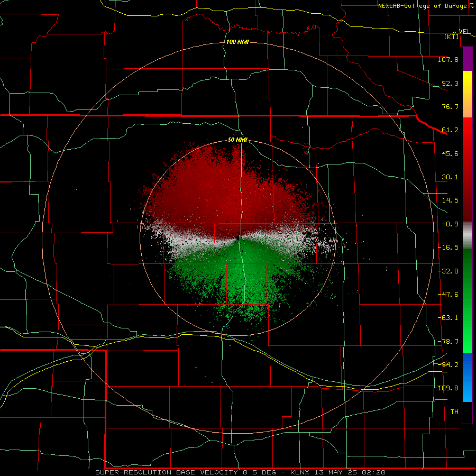This screenshot has height=476, width=476.
Task: Click the 50 NMI range ring label
Action: point(237,140)
